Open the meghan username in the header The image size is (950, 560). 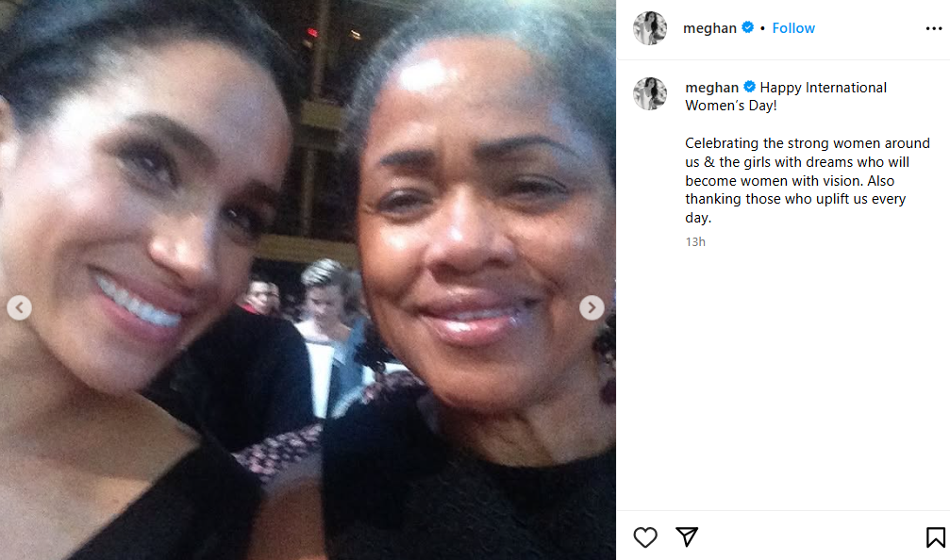click(709, 28)
